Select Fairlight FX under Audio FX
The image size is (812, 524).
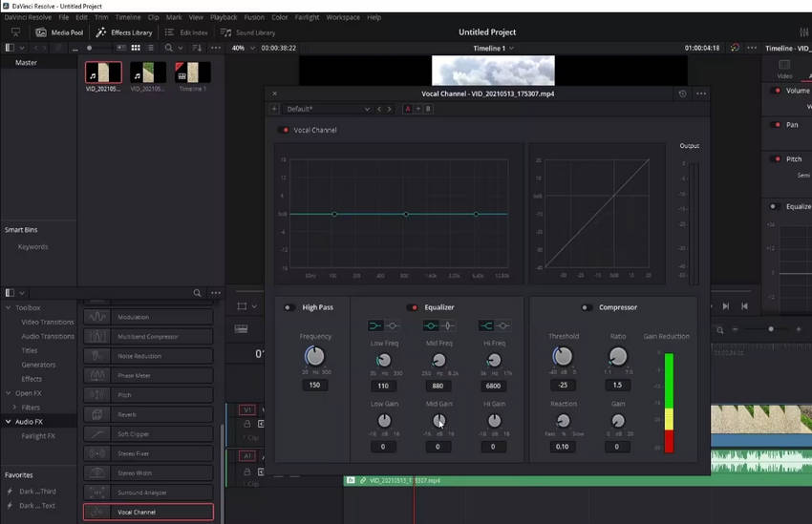point(38,436)
